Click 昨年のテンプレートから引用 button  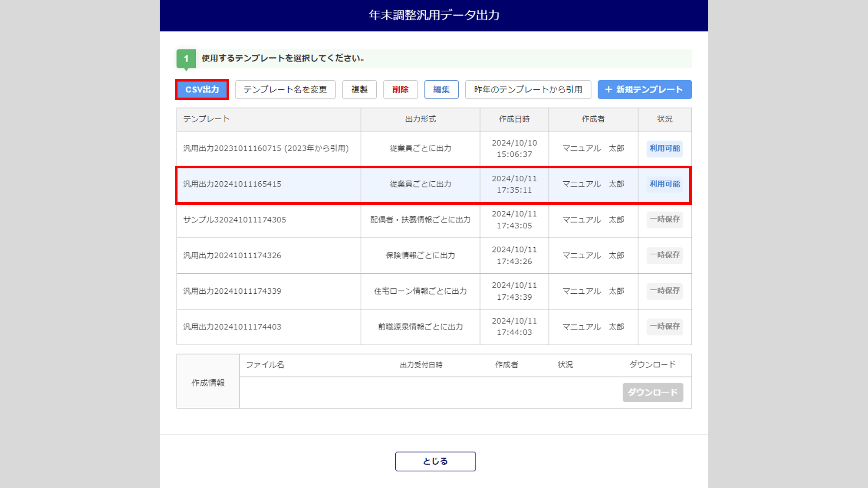(x=528, y=89)
